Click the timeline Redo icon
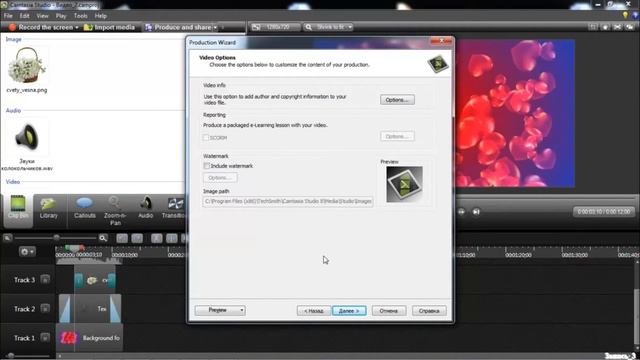The width and height of the screenshot is (640, 360). point(137,238)
